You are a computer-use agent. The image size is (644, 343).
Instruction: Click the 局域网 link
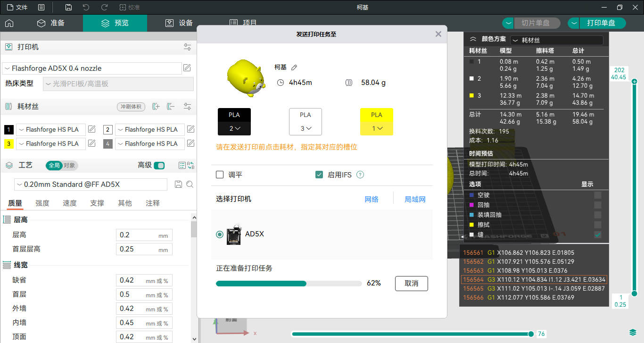(x=415, y=200)
